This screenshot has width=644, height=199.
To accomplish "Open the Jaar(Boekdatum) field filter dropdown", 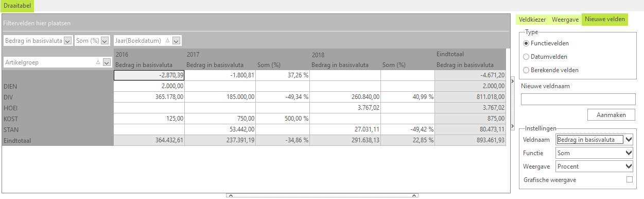I will 176,41.
